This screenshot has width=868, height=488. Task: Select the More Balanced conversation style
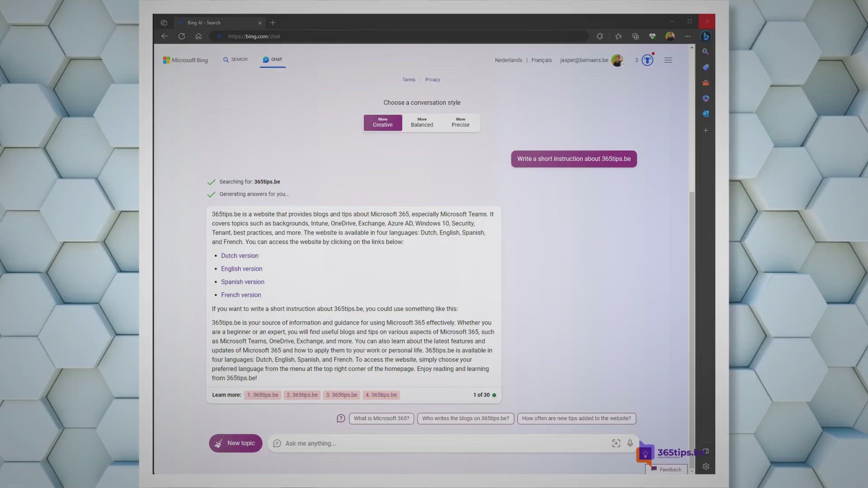click(x=422, y=122)
